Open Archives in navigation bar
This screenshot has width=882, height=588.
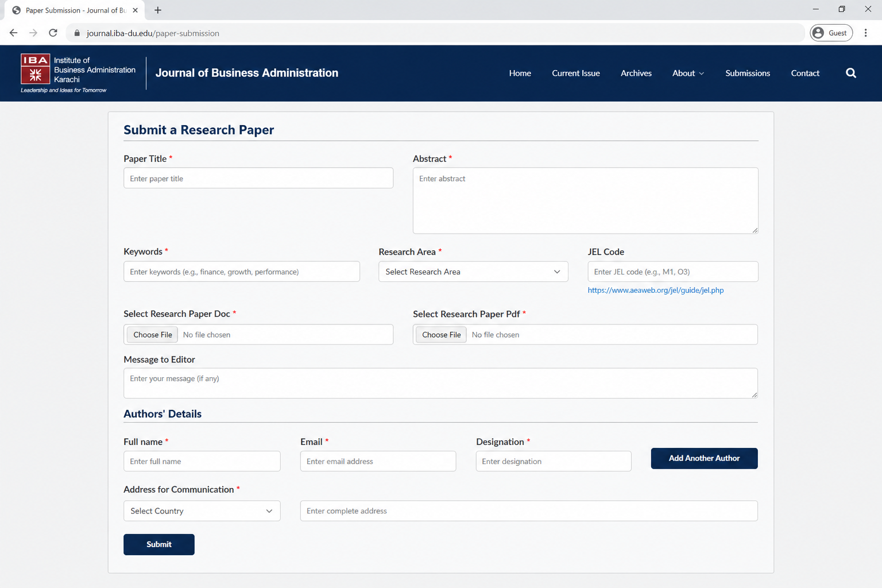[636, 73]
